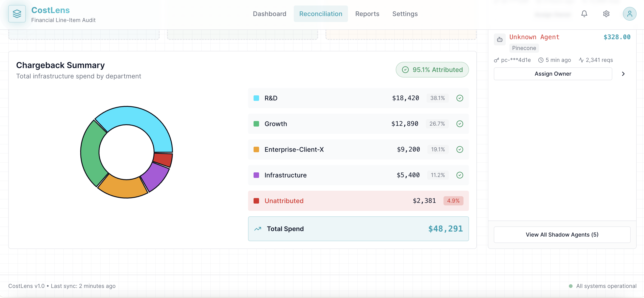Open the notifications bell

pos(584,14)
